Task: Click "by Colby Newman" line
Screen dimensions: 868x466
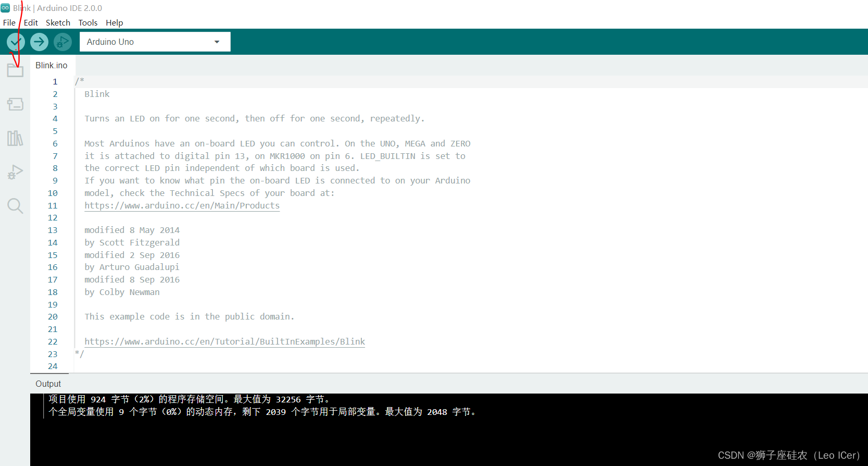Action: [122, 292]
